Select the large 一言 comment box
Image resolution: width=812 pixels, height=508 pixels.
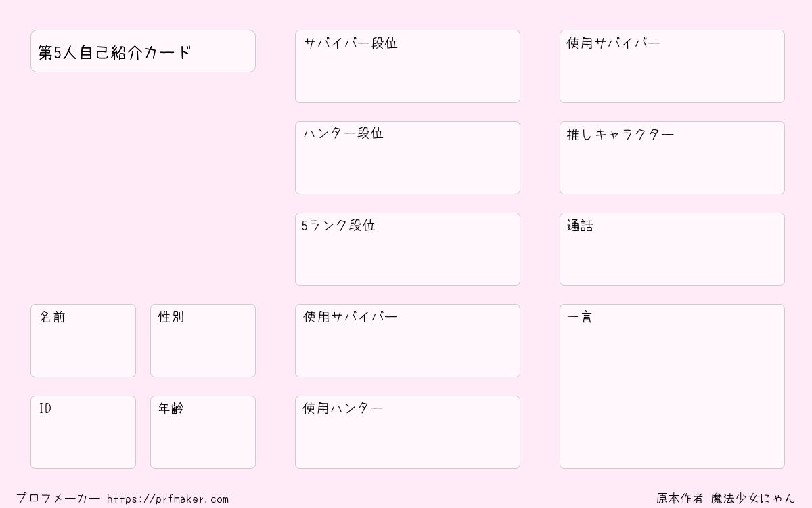[x=672, y=386]
